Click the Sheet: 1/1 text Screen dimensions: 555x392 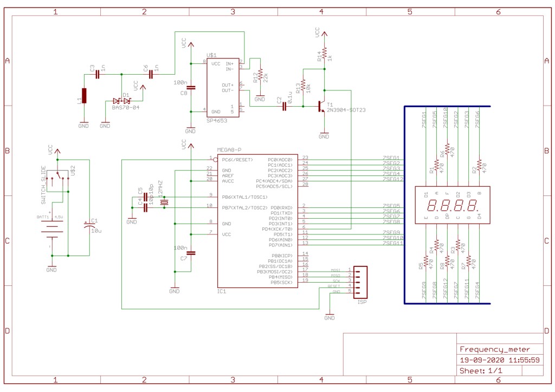pyautogui.click(x=481, y=371)
